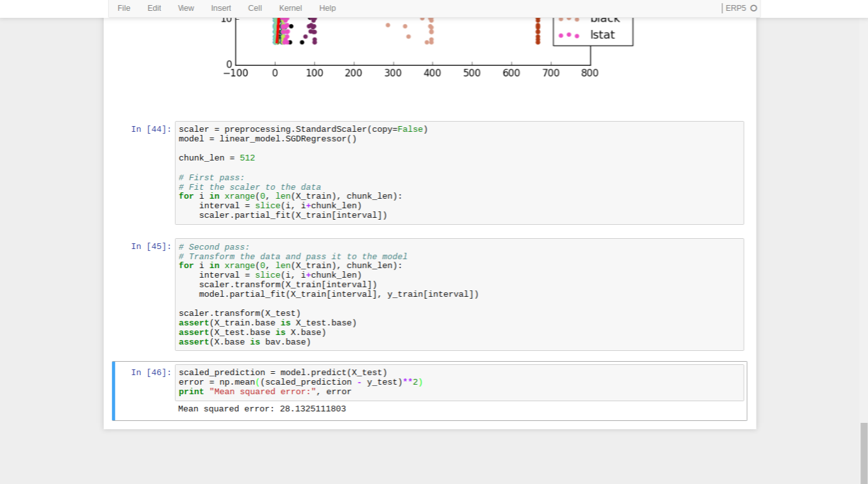The height and width of the screenshot is (484, 868).
Task: Open the Kernel menu
Action: point(290,8)
